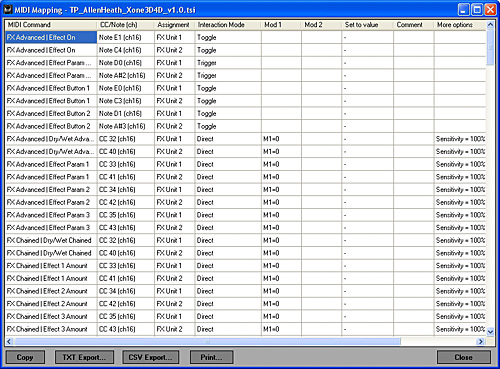Click the vertical scrollbar thumb
Screen dimensions: 500x369
tap(490, 48)
